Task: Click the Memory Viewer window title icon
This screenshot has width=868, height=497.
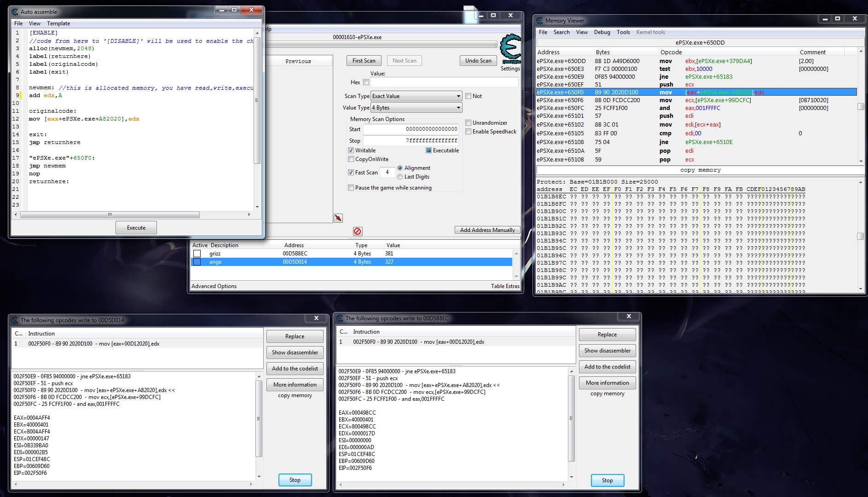Action: click(x=539, y=20)
